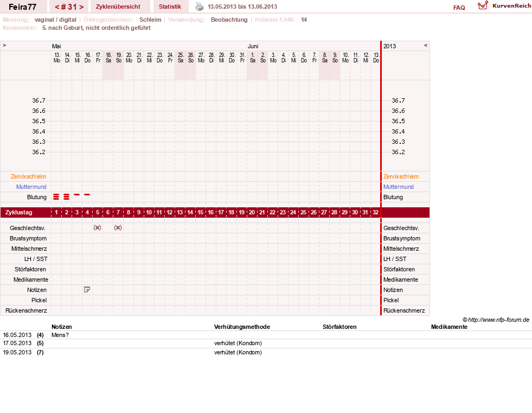Click the 2013 year label
The image size is (532, 413).
(389, 46)
